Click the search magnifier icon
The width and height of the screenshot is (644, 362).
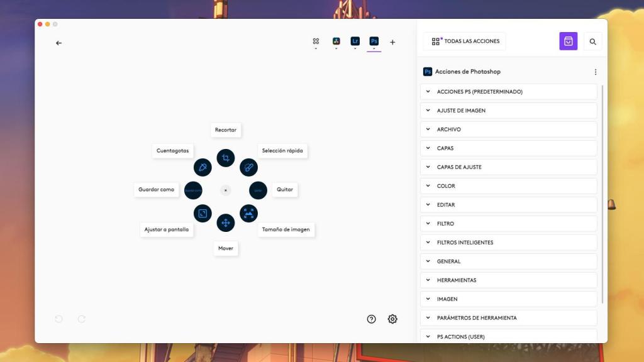[x=592, y=41]
